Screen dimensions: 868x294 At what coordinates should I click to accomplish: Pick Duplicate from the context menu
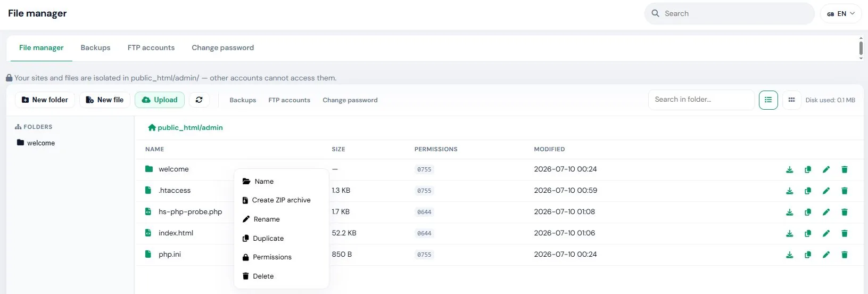pos(281,239)
